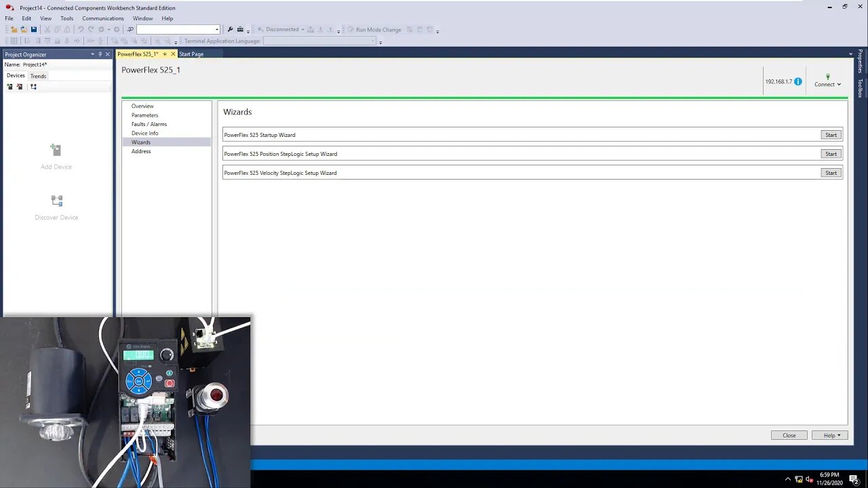Select Faults / Alarms in the side list

149,124
